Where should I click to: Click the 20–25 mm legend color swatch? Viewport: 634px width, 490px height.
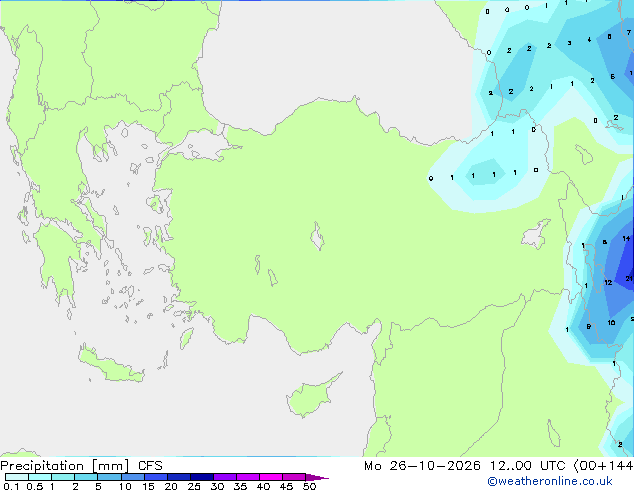pos(179,477)
